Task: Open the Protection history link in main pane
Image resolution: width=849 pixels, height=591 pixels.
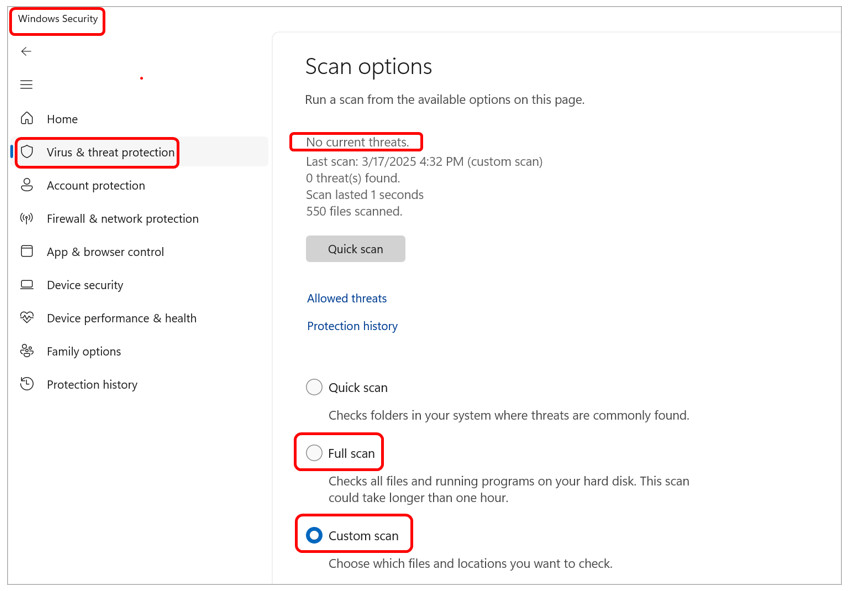Action: coord(352,326)
